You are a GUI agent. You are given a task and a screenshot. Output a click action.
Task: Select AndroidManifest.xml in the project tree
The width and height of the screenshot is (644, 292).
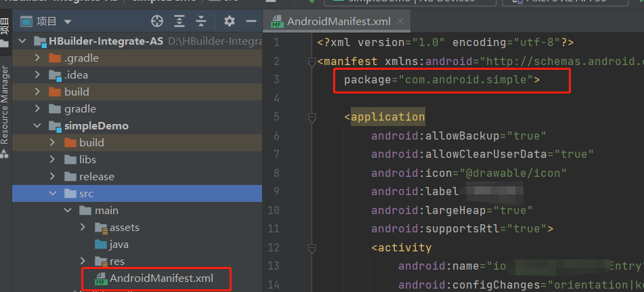[x=161, y=278]
